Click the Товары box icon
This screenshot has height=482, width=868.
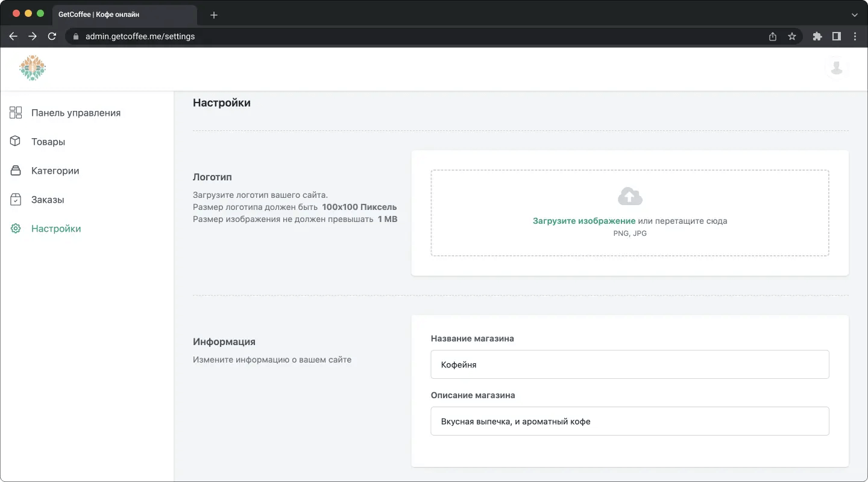click(x=16, y=142)
